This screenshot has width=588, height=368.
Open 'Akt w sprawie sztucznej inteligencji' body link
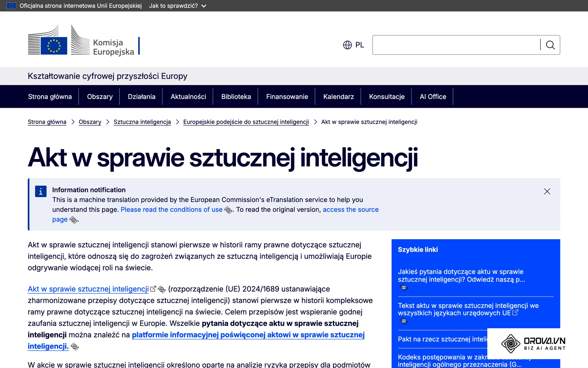click(x=88, y=289)
